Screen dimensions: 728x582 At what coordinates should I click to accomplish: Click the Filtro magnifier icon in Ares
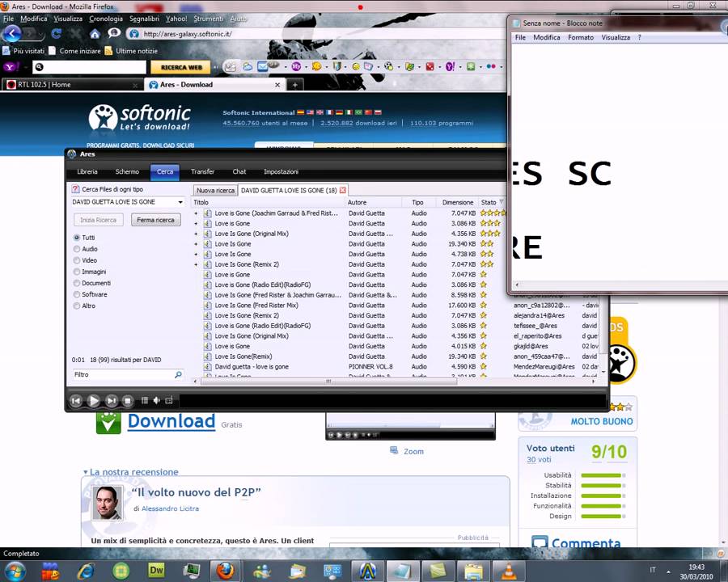pos(178,374)
